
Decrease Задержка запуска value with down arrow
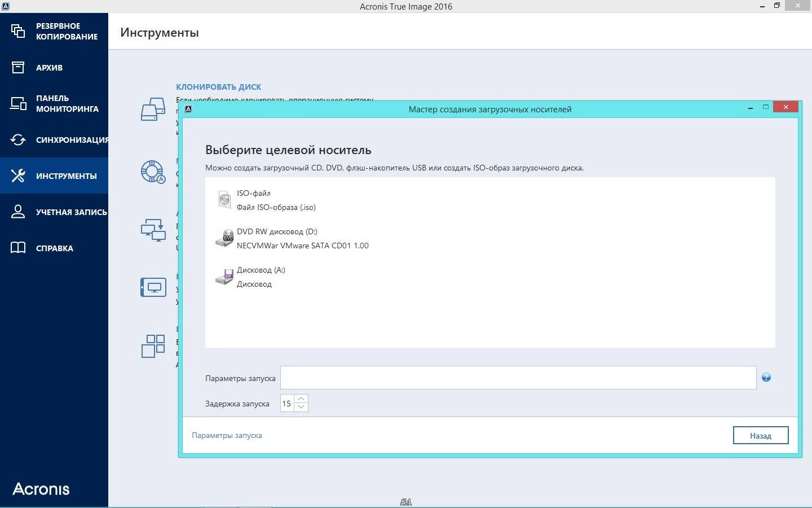click(x=301, y=408)
